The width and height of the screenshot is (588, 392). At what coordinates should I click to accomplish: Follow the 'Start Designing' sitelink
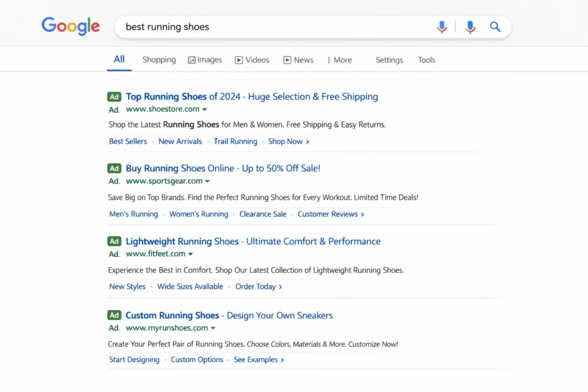click(x=134, y=360)
